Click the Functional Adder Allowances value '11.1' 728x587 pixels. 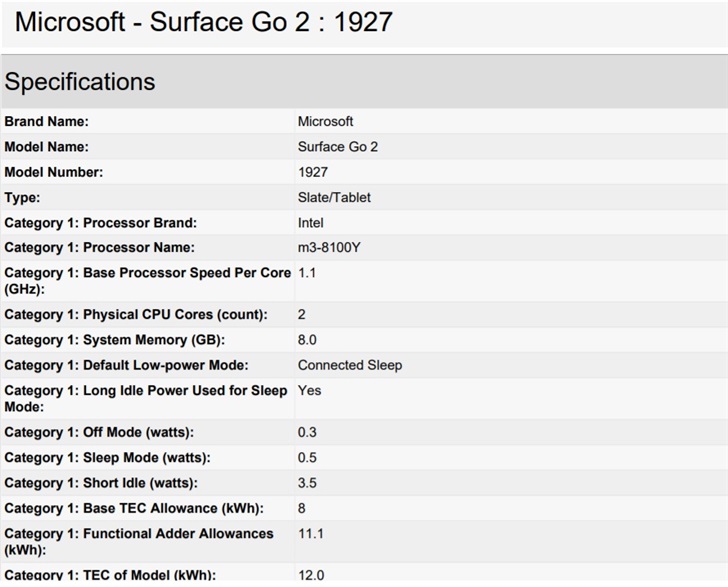point(311,533)
